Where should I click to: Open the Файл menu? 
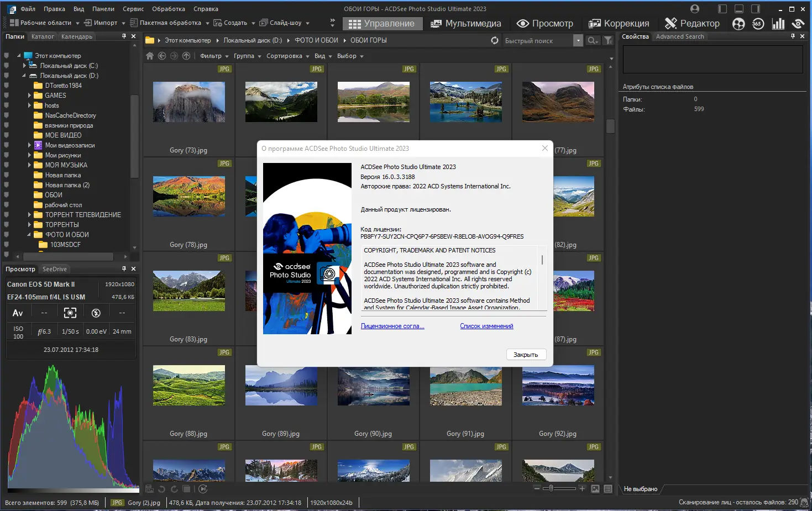[28, 9]
